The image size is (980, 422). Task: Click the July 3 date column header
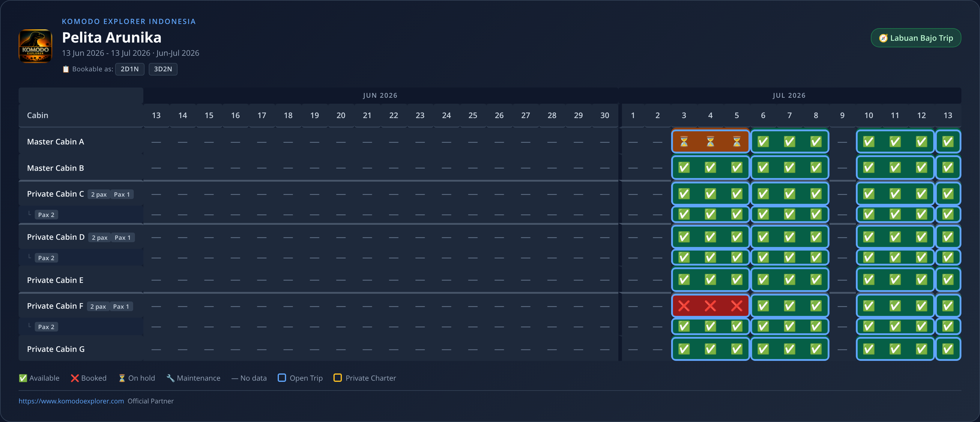tap(684, 115)
